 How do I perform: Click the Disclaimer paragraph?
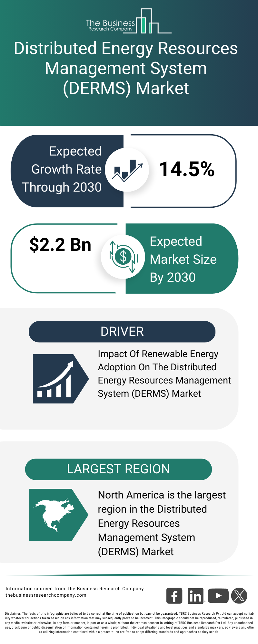tap(129, 623)
